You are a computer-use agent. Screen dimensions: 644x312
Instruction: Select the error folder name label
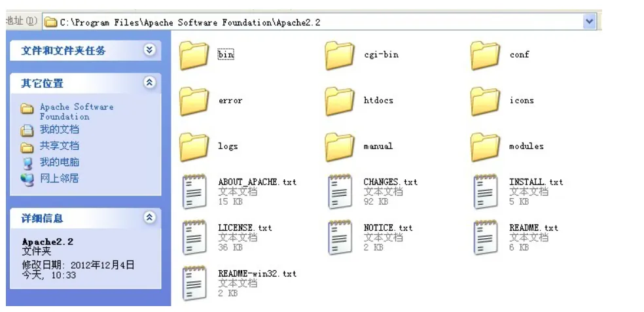(230, 101)
